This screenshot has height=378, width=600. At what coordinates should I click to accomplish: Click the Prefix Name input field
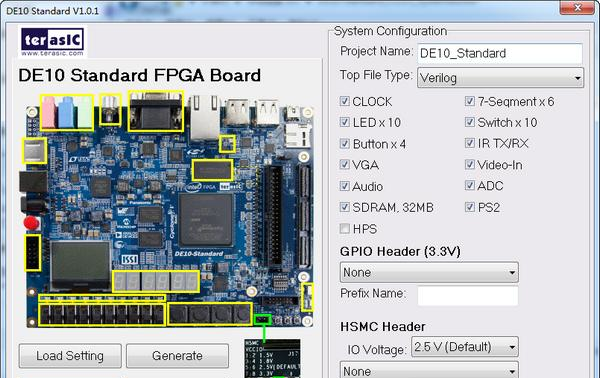click(x=468, y=295)
